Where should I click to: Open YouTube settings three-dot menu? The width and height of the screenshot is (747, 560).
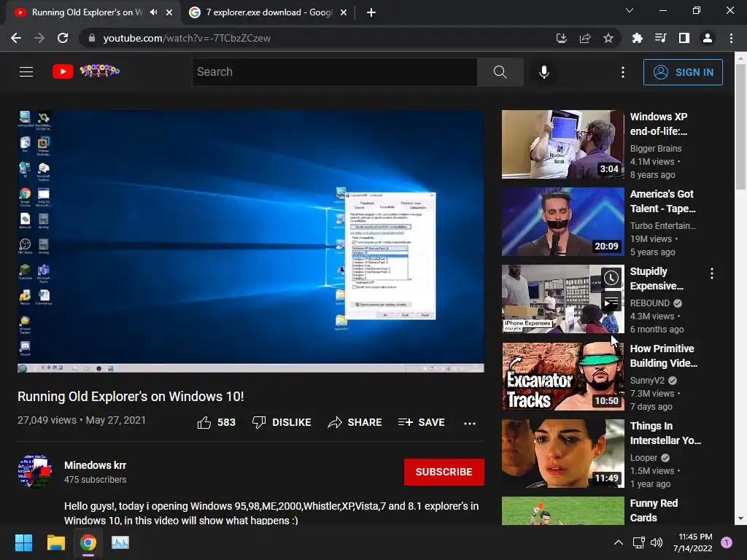tap(623, 72)
